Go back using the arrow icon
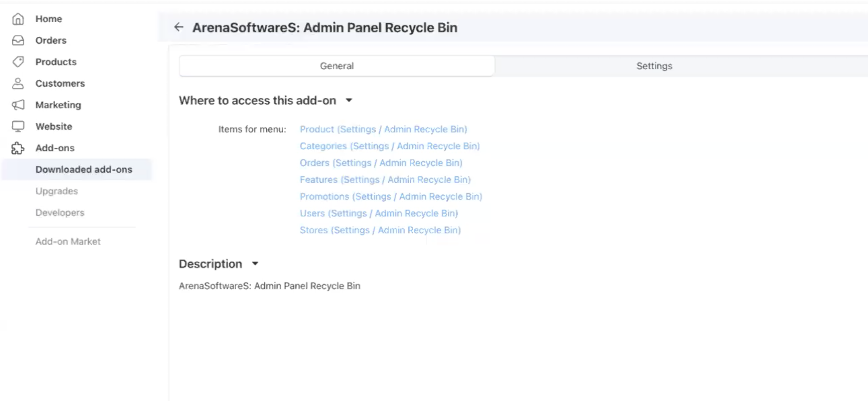The width and height of the screenshot is (868, 401). (179, 27)
